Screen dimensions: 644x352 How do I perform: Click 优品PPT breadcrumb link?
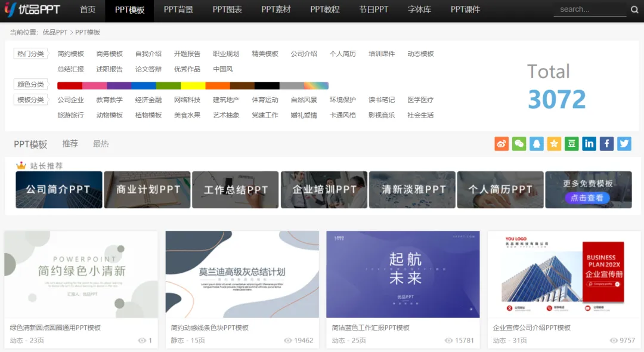[55, 32]
